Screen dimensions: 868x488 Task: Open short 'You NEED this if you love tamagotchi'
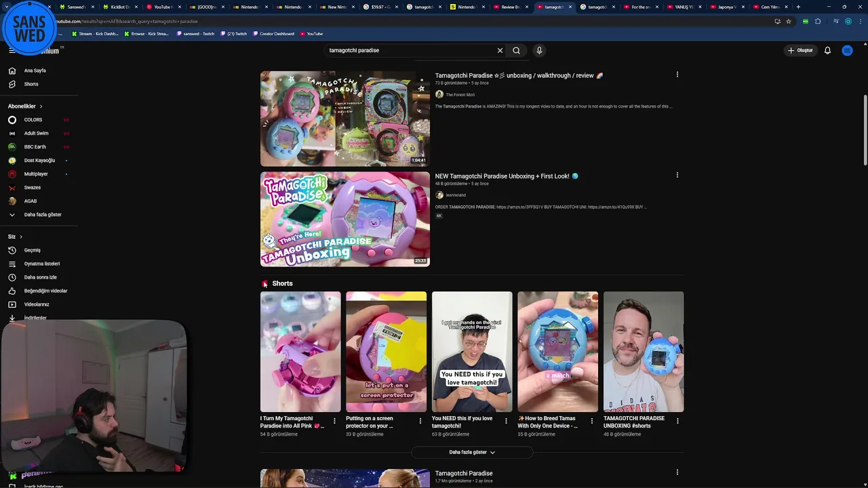472,352
